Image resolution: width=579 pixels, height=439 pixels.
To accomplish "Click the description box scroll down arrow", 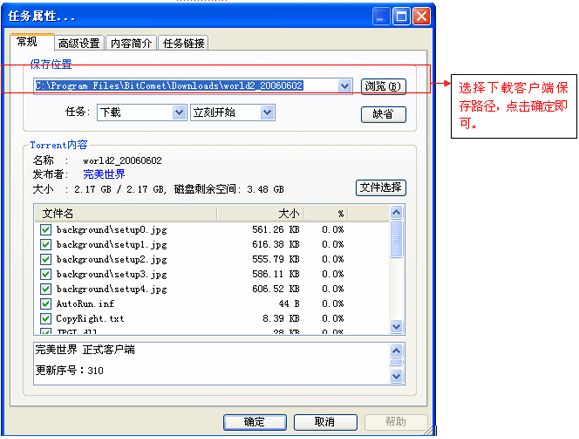I will click(x=396, y=377).
